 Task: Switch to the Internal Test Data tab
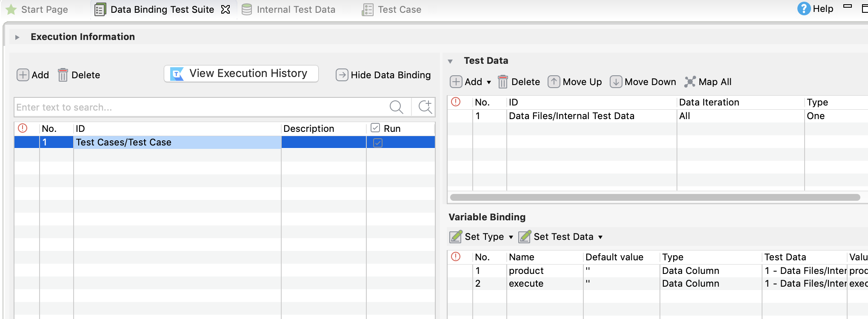coord(288,9)
